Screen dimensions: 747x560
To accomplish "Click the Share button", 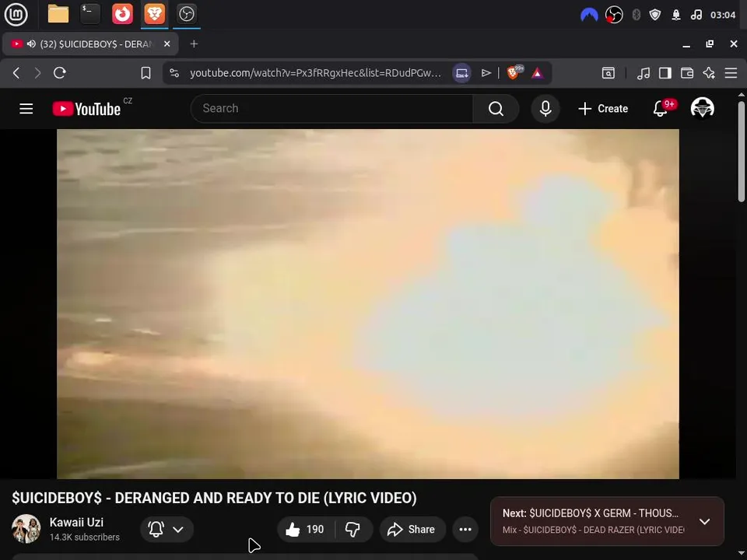I will tap(412, 529).
